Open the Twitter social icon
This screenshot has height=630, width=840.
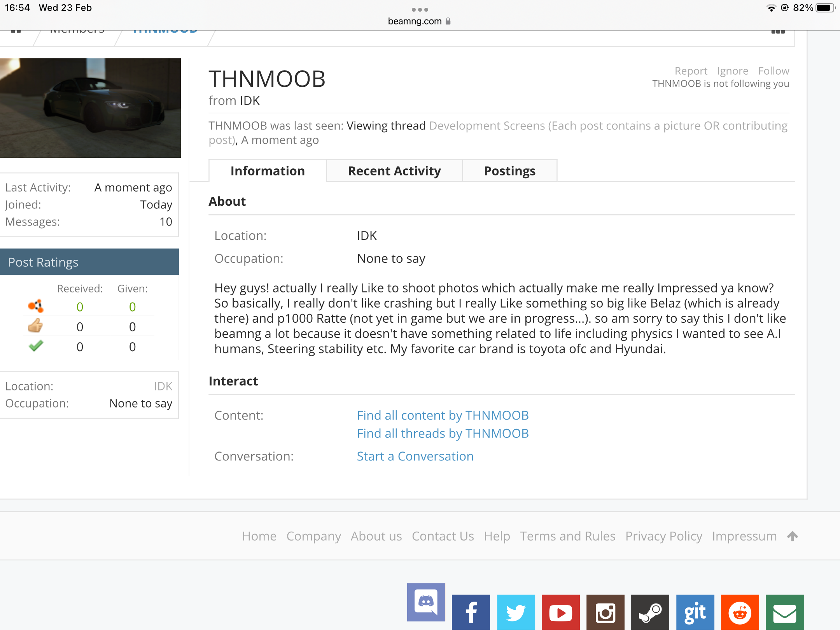pos(516,612)
